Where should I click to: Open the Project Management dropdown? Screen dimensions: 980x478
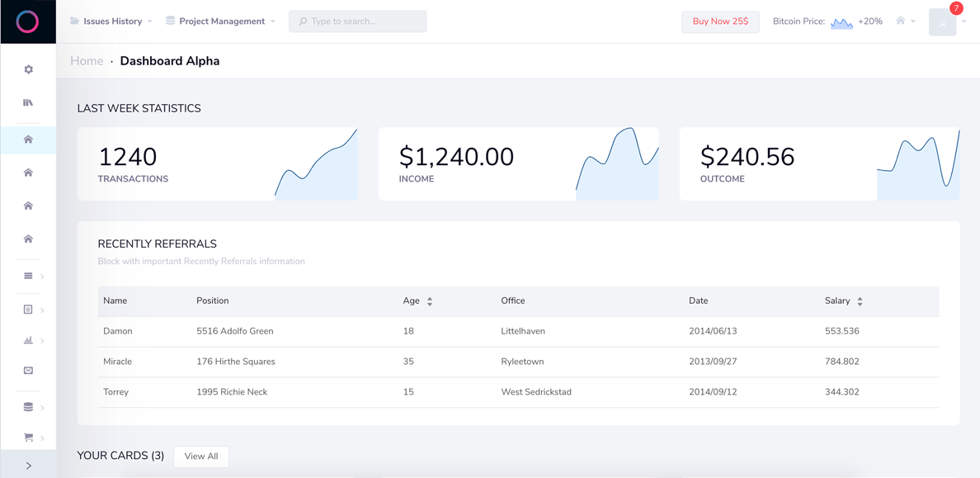pos(220,21)
